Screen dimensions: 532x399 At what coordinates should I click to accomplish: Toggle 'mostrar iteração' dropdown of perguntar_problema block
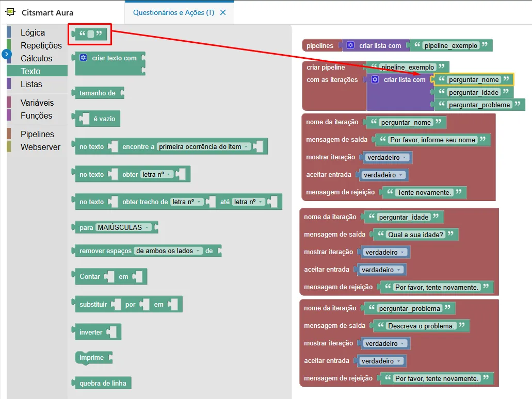click(x=385, y=343)
